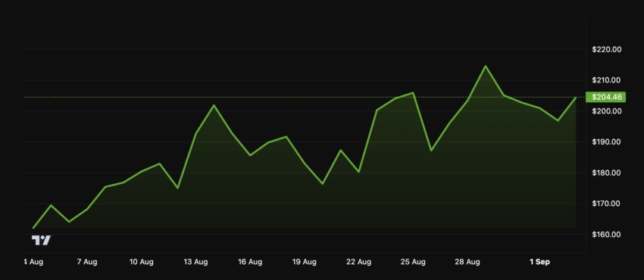Click the 28 Aug date marker
This screenshot has width=644, height=280.
click(467, 262)
